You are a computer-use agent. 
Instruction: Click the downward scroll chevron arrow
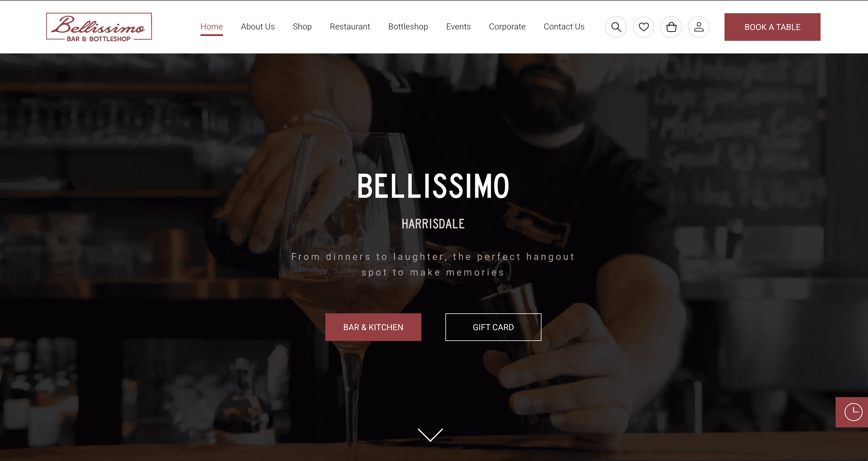pos(430,435)
